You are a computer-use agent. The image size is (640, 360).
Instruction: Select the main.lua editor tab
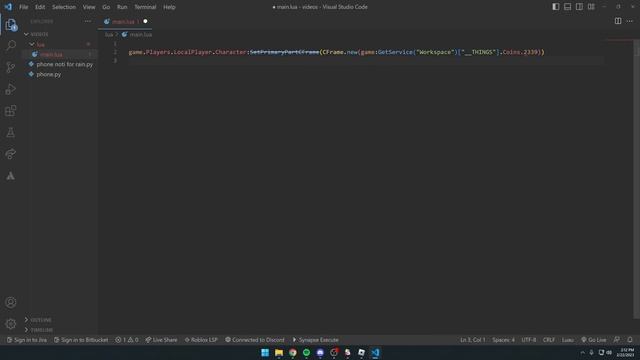[x=125, y=21]
